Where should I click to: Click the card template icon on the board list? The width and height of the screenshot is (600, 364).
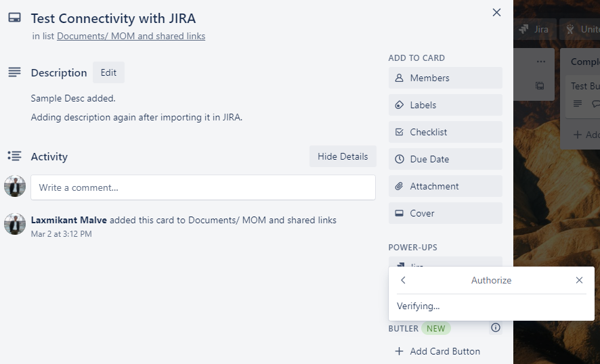(x=540, y=86)
